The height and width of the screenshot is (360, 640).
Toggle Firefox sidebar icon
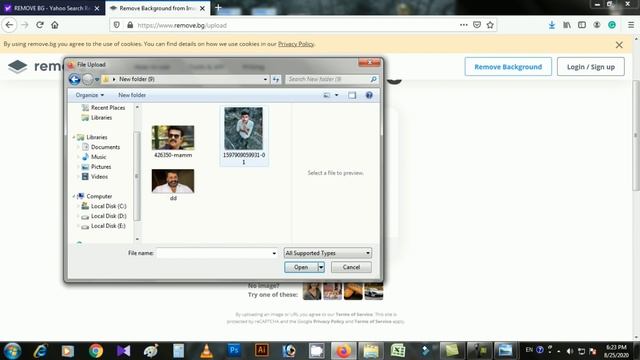point(582,25)
